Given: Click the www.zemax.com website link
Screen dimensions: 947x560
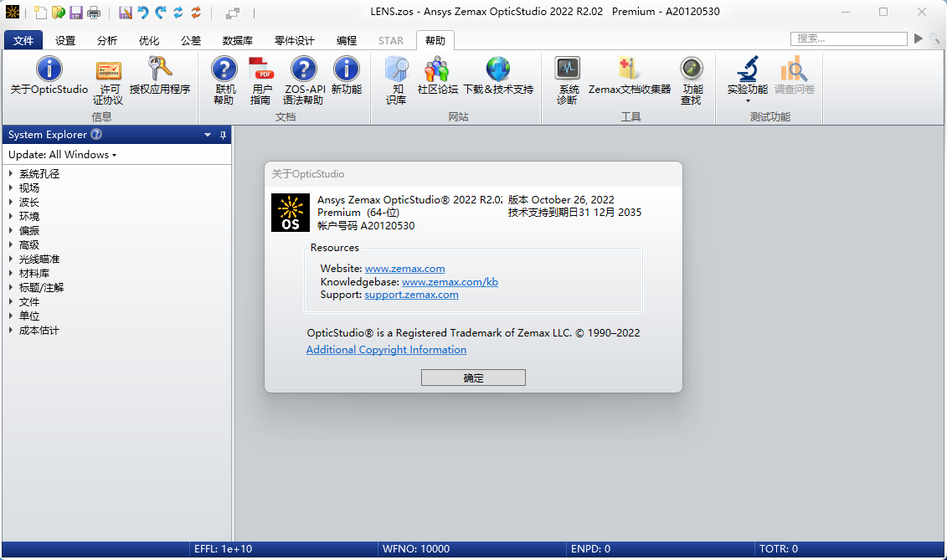Looking at the screenshot, I should click(404, 268).
